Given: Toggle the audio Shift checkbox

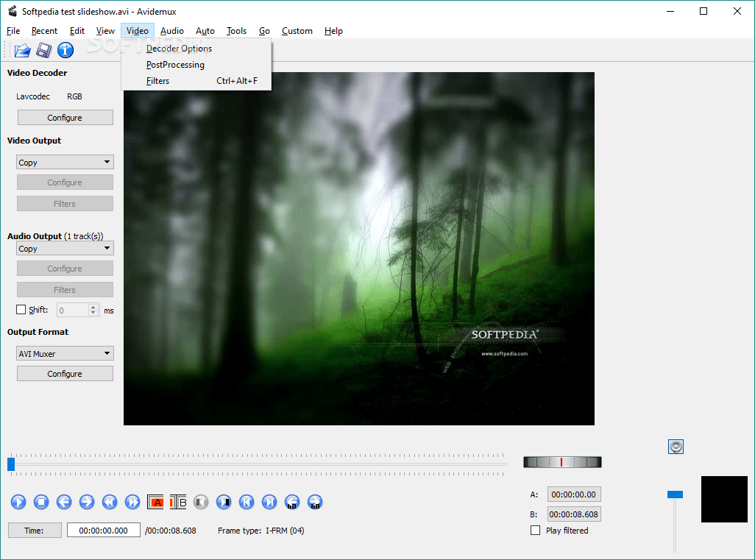Looking at the screenshot, I should [x=21, y=309].
